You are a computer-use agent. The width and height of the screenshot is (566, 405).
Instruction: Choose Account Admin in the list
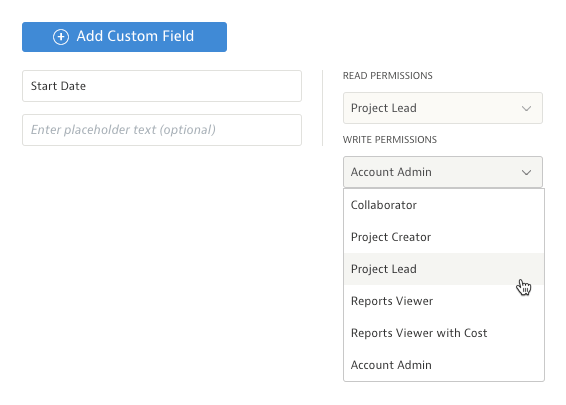(x=444, y=365)
